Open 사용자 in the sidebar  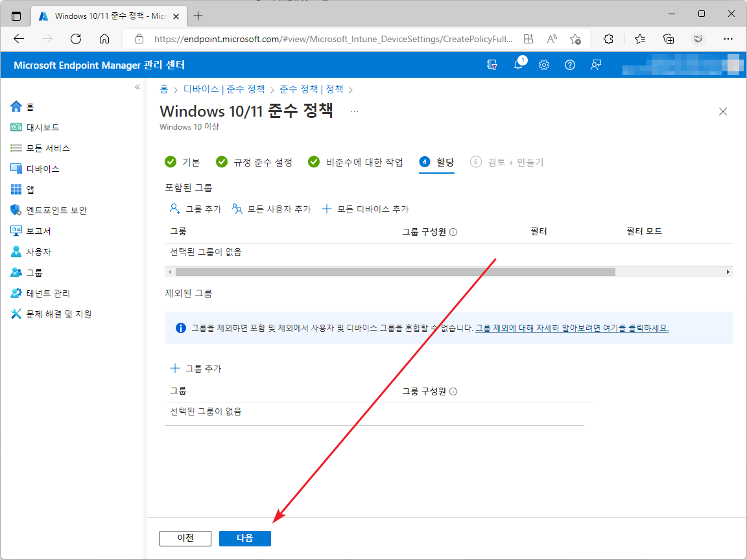pos(30,252)
